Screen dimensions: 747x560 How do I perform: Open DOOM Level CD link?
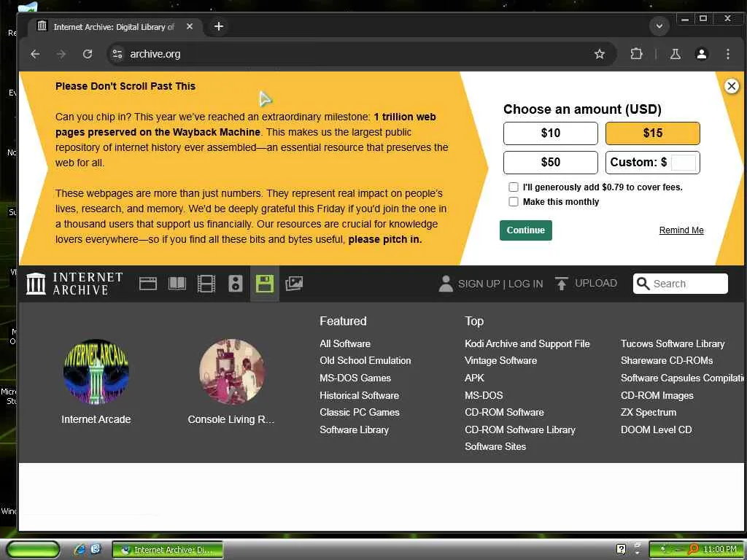656,430
